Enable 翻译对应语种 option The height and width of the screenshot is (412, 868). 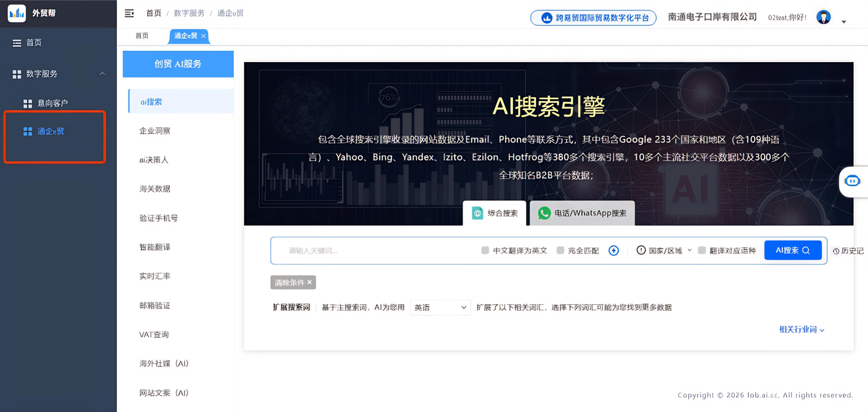tap(702, 250)
